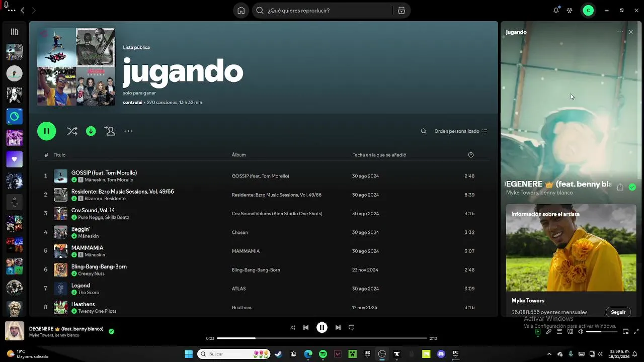644x362 pixels.
Task: Open the profile account menu
Action: coord(588,11)
